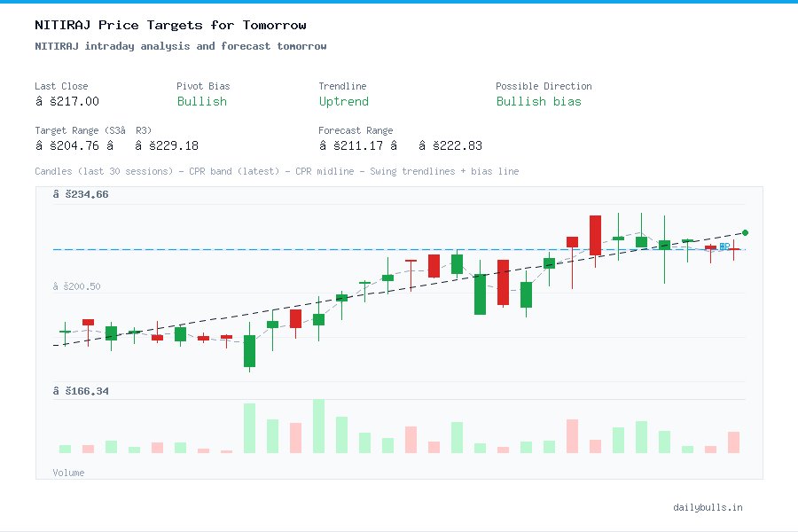Click the blue MP midline label
Screen dimensions: 798x532
(723, 246)
